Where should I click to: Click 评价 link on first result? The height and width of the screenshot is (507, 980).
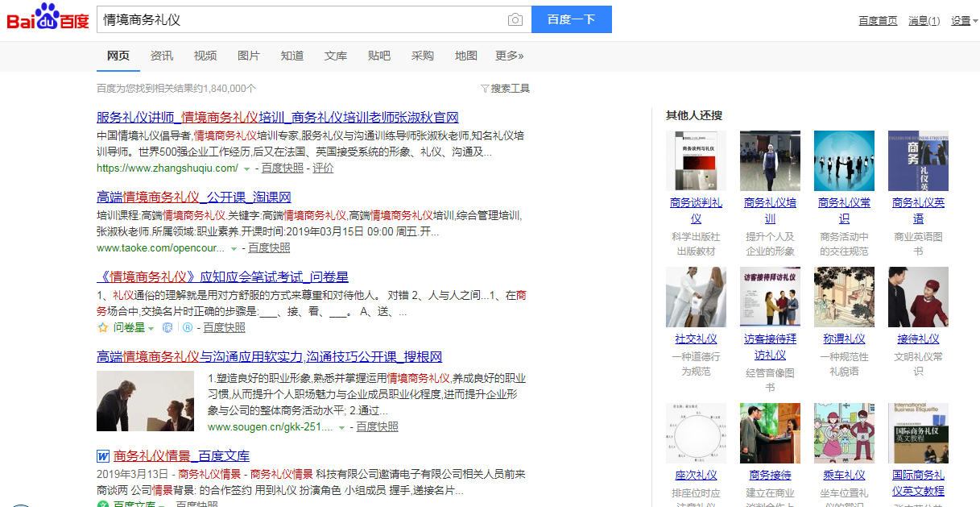[x=323, y=168]
